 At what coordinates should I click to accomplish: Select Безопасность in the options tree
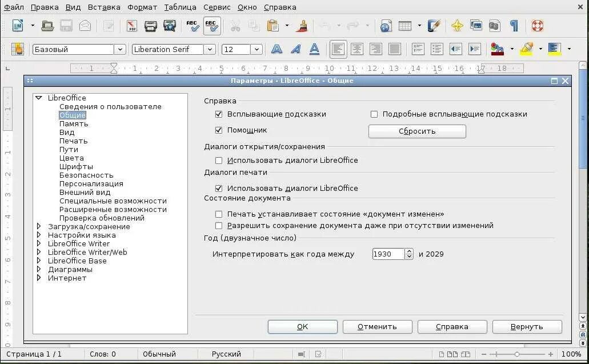pos(86,175)
